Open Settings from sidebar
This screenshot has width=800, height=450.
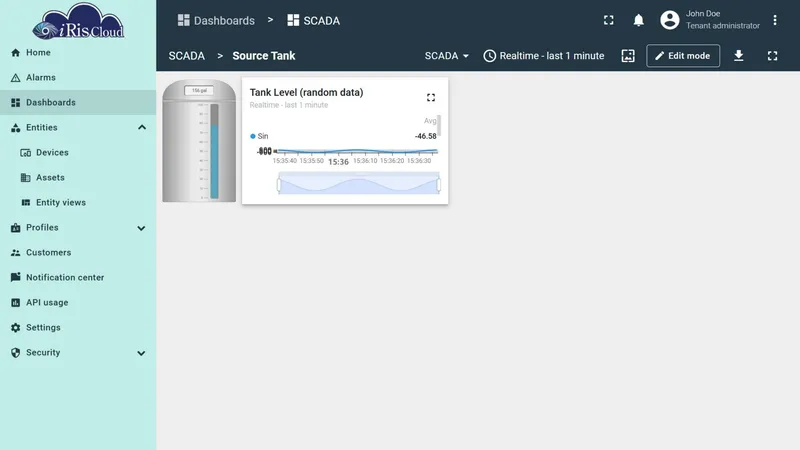click(x=78, y=328)
